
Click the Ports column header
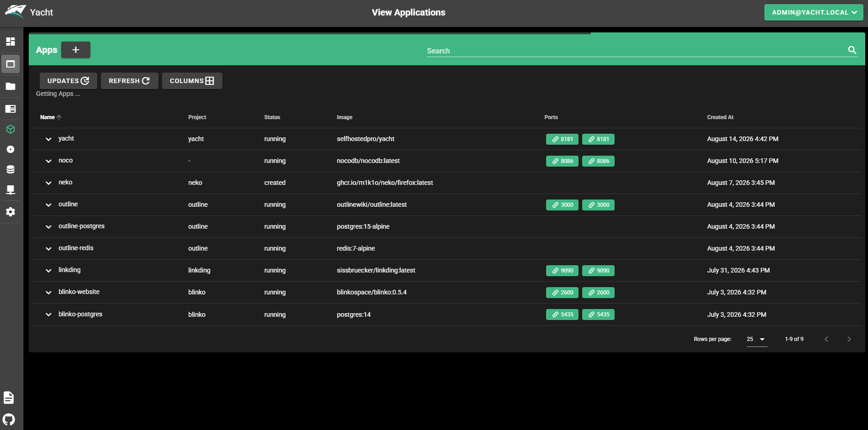(551, 117)
